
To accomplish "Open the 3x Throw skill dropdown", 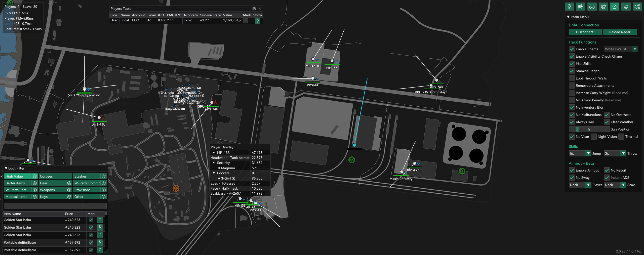I will (615, 153).
